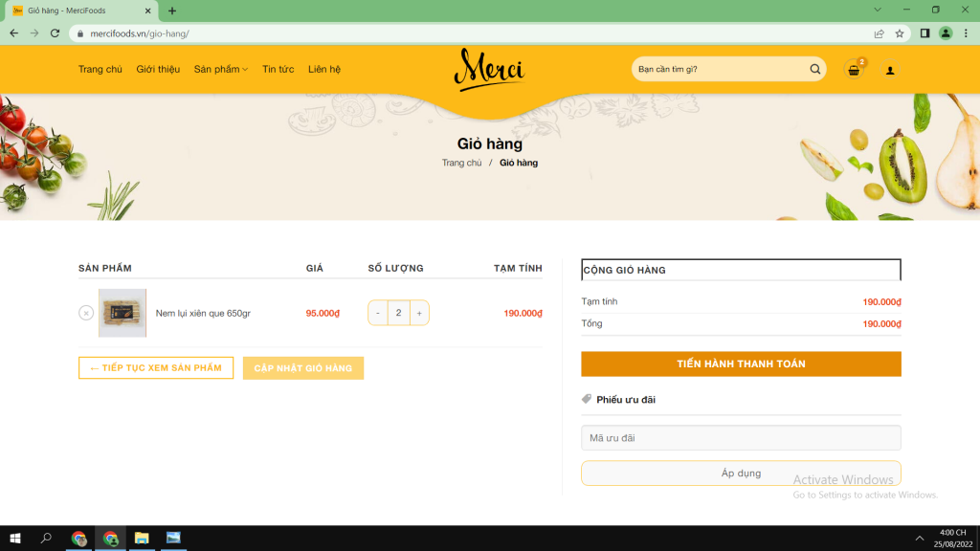This screenshot has width=980, height=551.
Task: Click the product thumbnail image
Action: click(122, 313)
